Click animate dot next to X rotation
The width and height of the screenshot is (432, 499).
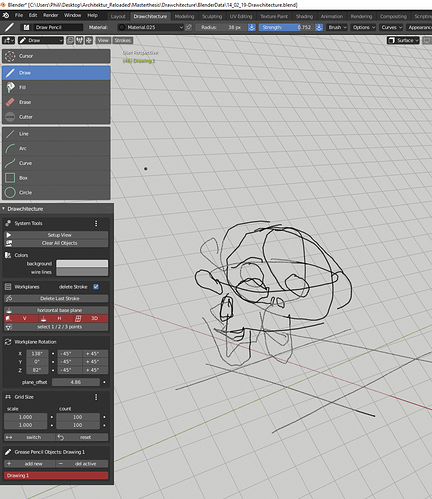pyautogui.click(x=53, y=353)
